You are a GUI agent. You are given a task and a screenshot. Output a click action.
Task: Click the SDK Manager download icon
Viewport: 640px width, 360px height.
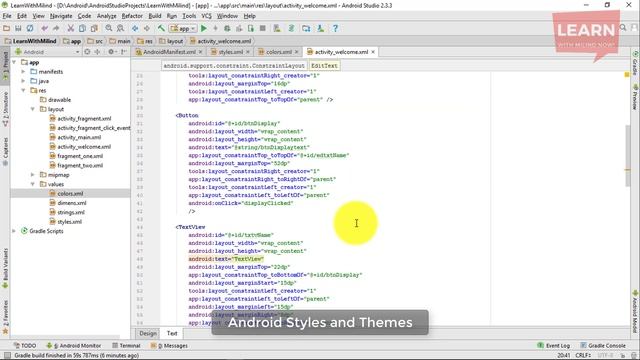pyautogui.click(x=320, y=28)
